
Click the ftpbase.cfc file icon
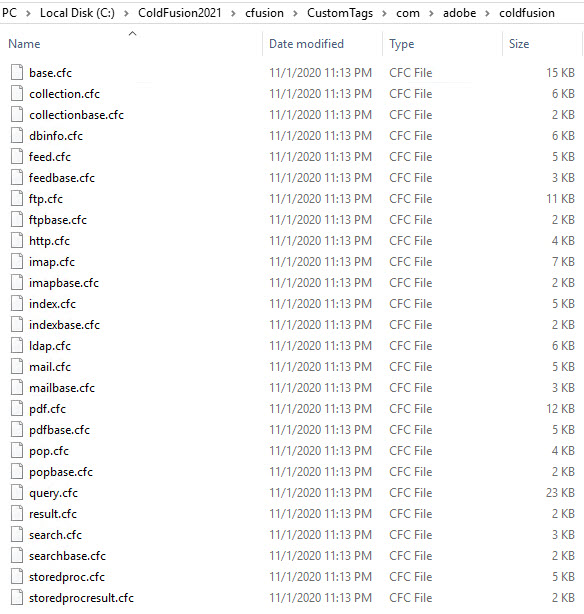point(17,219)
